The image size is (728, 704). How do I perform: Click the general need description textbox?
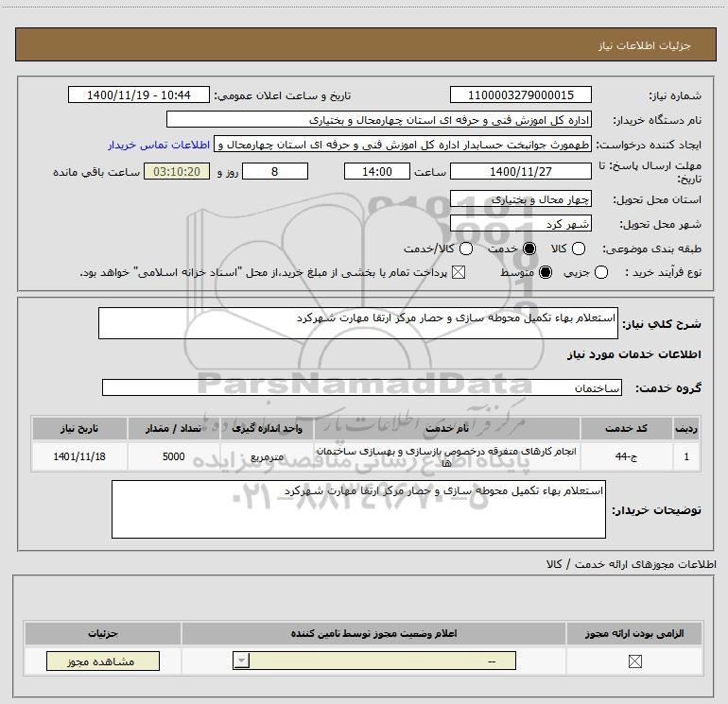[358, 323]
